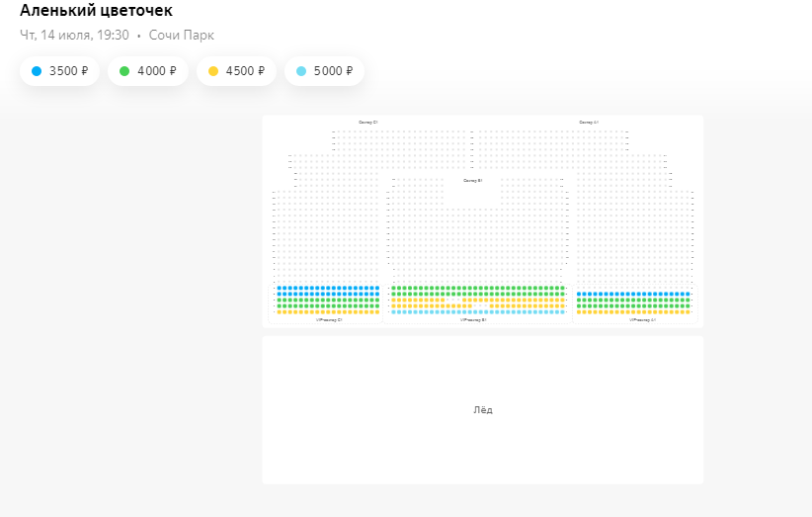Filter seats by the 3500 ₽ price chip

click(x=59, y=71)
